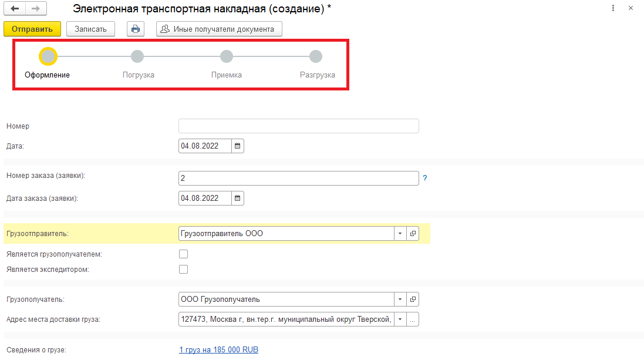
Task: Click the printer icon button
Action: [136, 29]
